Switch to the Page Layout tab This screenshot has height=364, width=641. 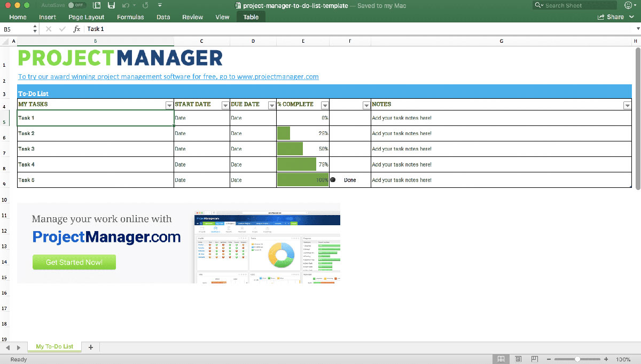click(87, 17)
